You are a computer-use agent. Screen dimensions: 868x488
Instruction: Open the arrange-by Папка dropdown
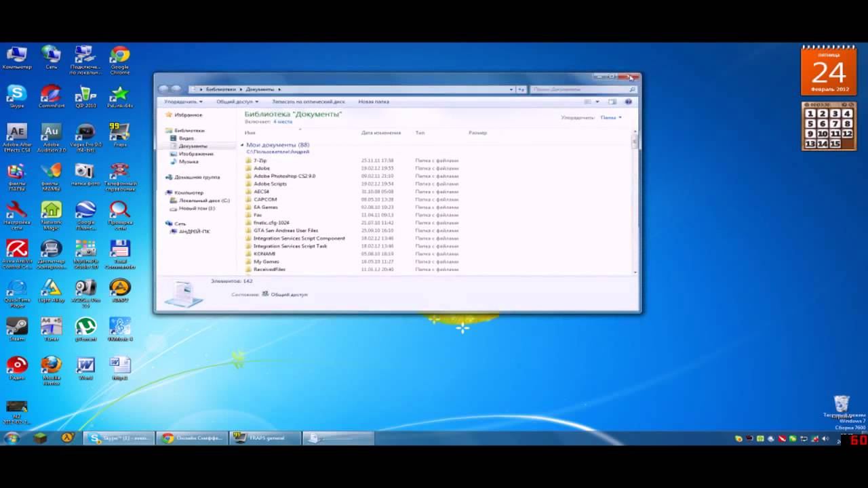click(x=610, y=117)
